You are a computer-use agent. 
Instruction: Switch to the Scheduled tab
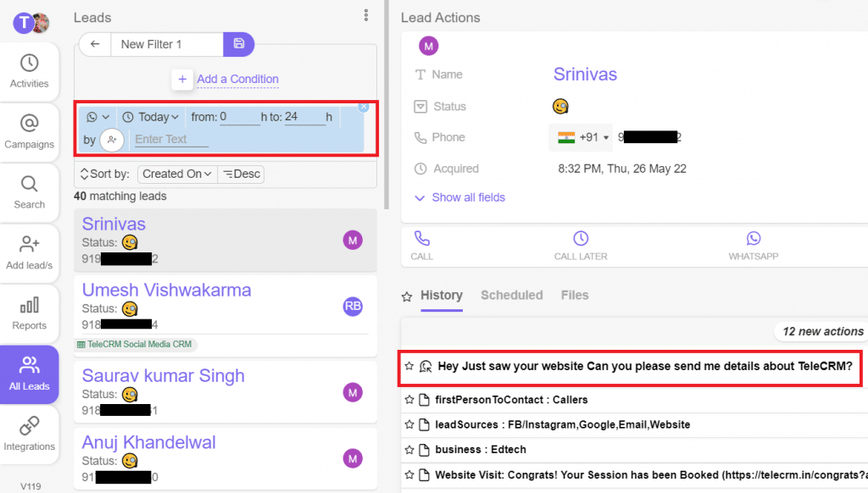click(x=512, y=295)
